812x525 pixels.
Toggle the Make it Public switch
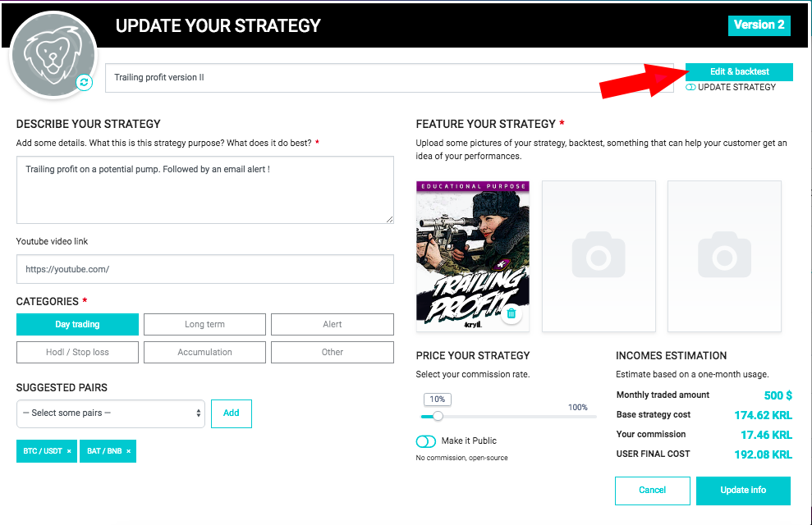click(425, 441)
